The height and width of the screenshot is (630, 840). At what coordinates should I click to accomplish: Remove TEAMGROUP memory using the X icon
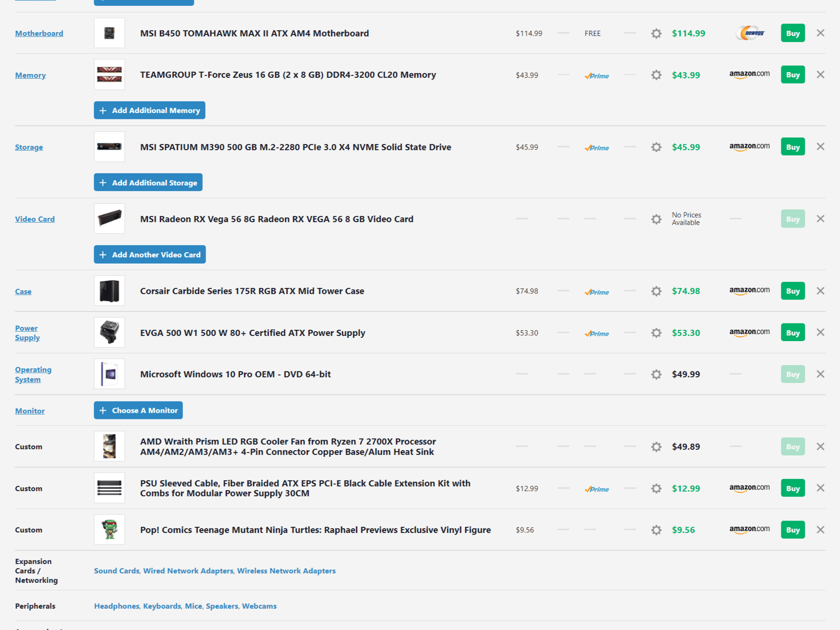(x=820, y=75)
